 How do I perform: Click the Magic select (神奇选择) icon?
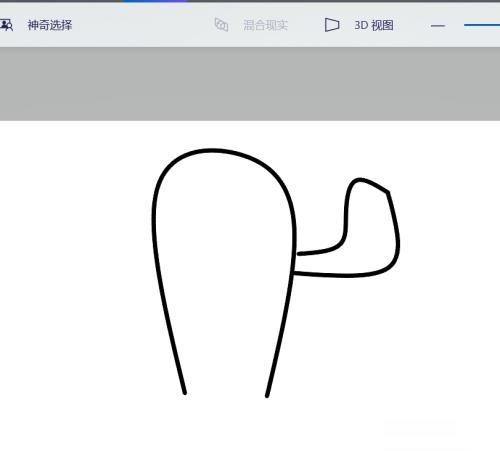pyautogui.click(x=6, y=25)
